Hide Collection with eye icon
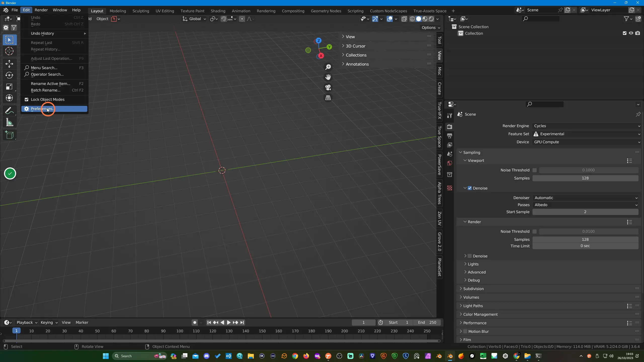644x362 pixels. 631,33
